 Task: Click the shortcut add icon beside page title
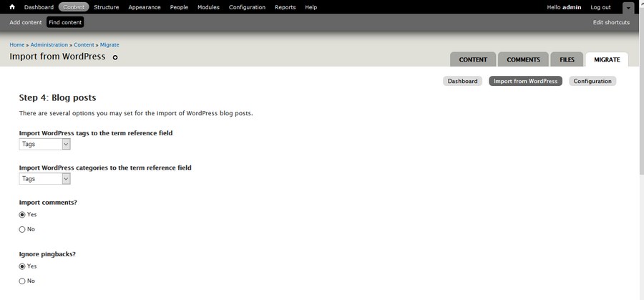coord(115,57)
